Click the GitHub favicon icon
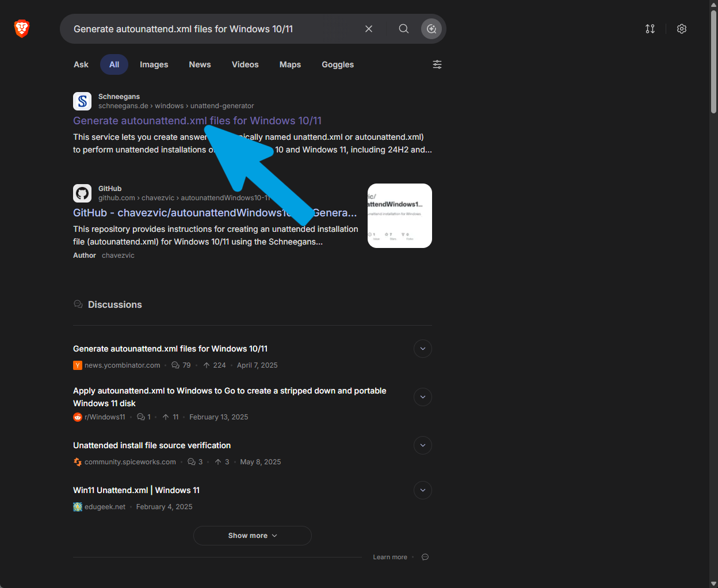 tap(82, 193)
